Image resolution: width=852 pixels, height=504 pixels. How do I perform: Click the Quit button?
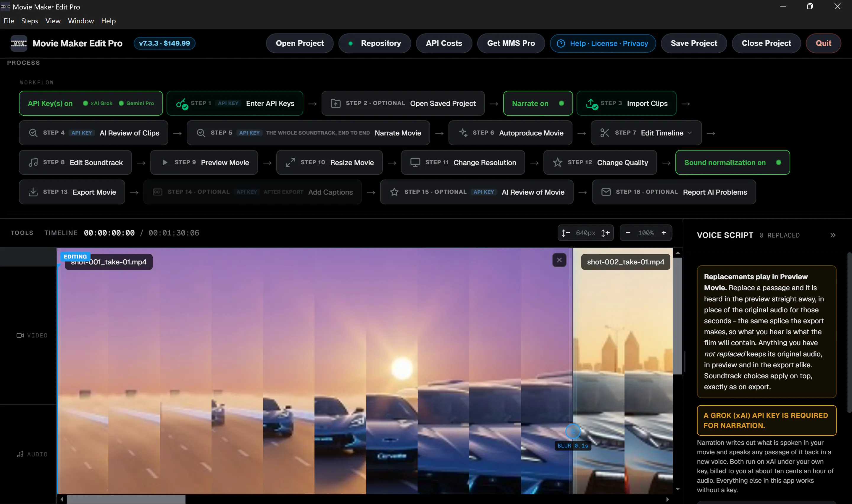point(823,43)
